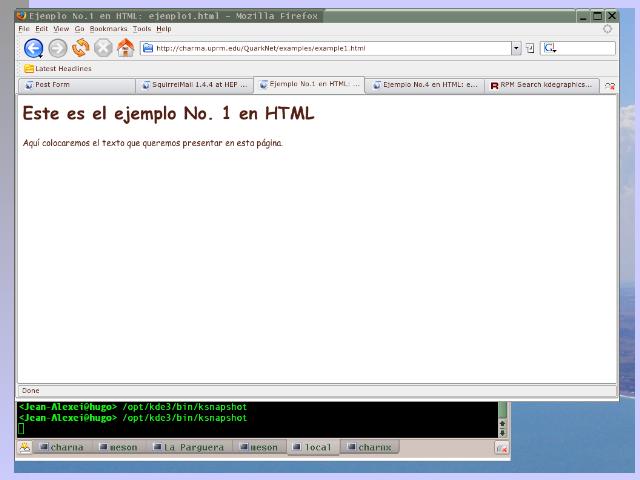Expand the URL history dropdown arrow

516,48
